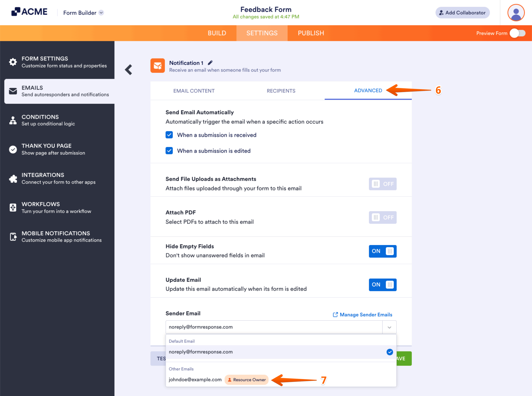Uncheck 'When a submission is received'
Image resolution: width=532 pixels, height=396 pixels.
pyautogui.click(x=169, y=135)
